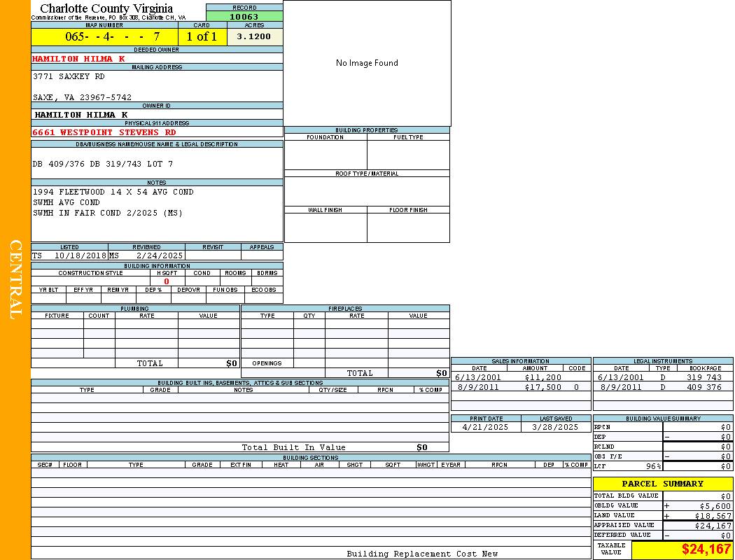Select the 8/9/2011 sale amount $17,500

pyautogui.click(x=542, y=387)
